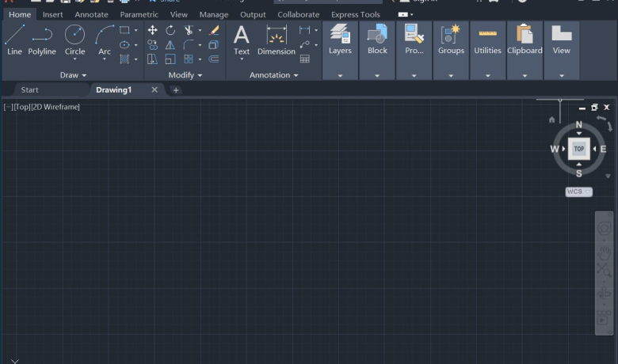Switch to the View ribbon tab
This screenshot has width=618, height=364.
178,14
